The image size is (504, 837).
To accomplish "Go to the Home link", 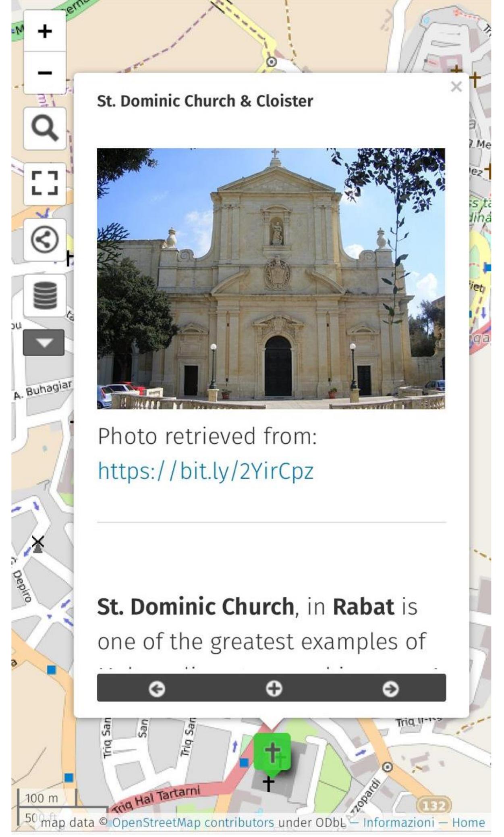I will click(468, 822).
